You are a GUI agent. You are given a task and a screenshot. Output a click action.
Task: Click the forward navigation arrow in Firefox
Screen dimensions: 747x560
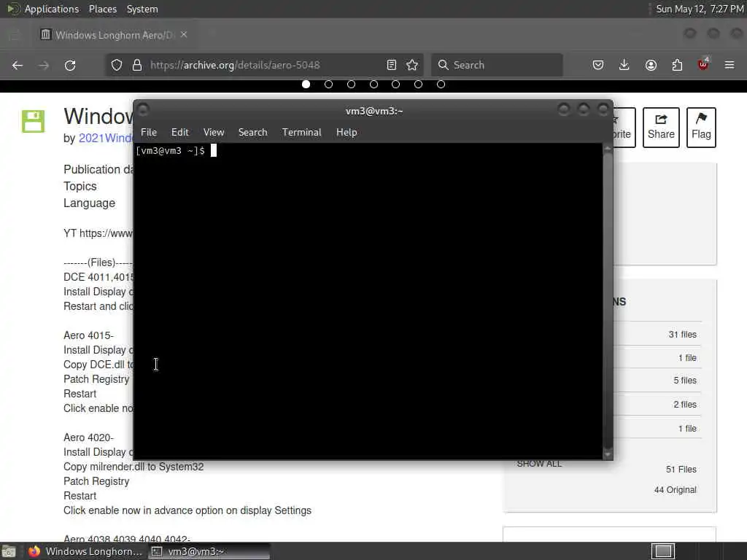pyautogui.click(x=43, y=65)
